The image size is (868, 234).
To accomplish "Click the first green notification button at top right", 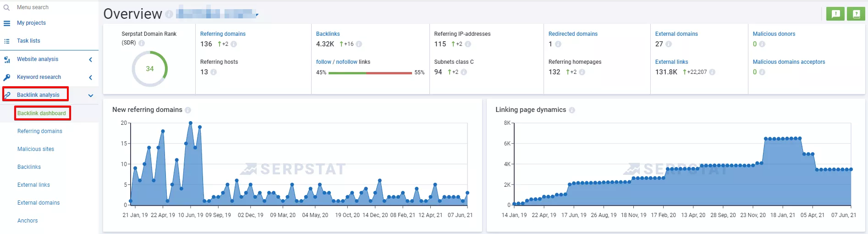I will click(x=835, y=14).
